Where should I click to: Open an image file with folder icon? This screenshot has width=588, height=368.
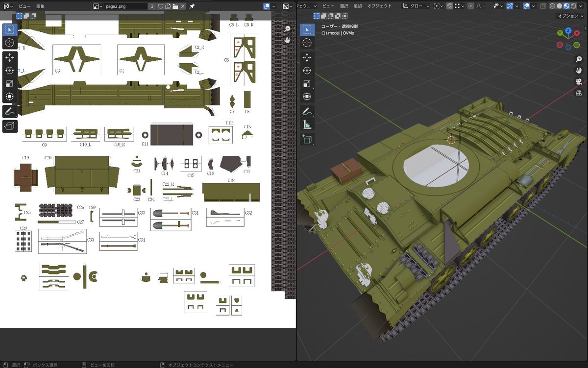(x=175, y=6)
